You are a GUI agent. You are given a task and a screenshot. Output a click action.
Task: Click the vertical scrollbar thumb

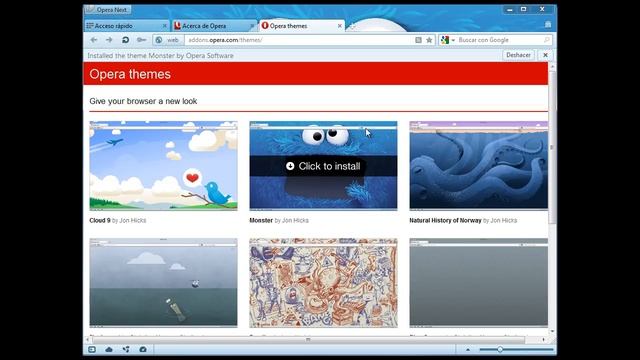[552, 147]
